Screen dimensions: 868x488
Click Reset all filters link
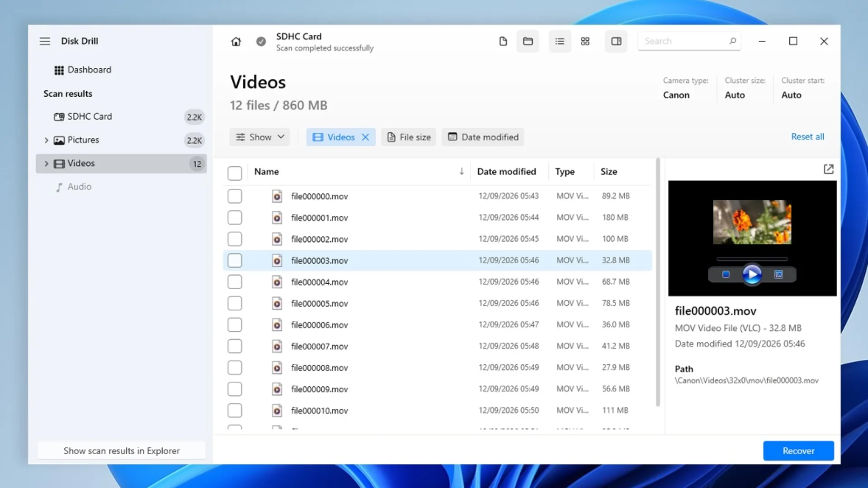click(x=807, y=136)
